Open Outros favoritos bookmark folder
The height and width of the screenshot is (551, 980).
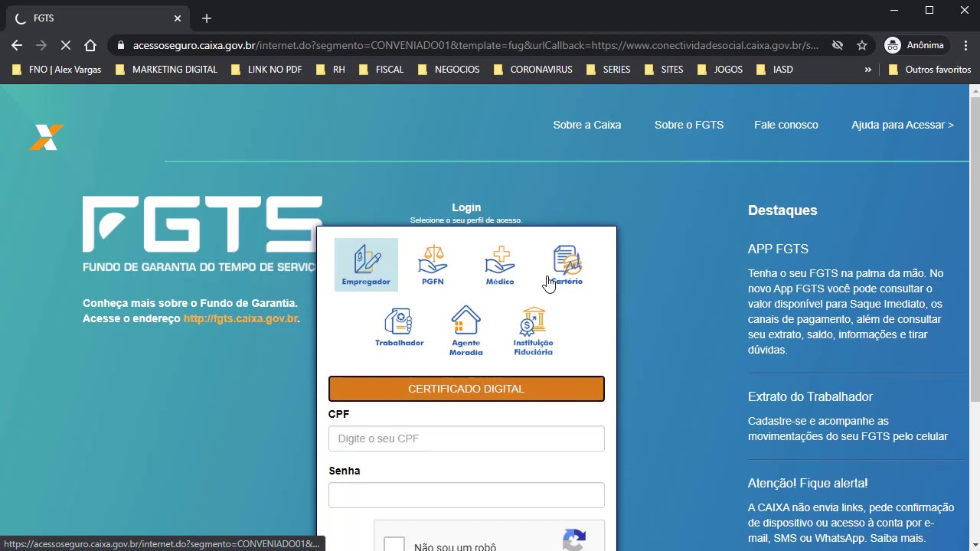click(929, 70)
